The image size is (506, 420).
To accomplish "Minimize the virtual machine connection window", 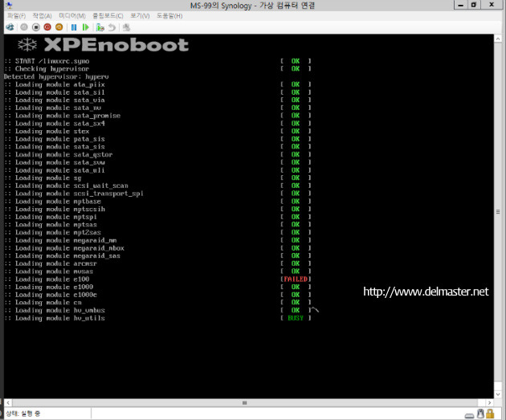I will 461,5.
